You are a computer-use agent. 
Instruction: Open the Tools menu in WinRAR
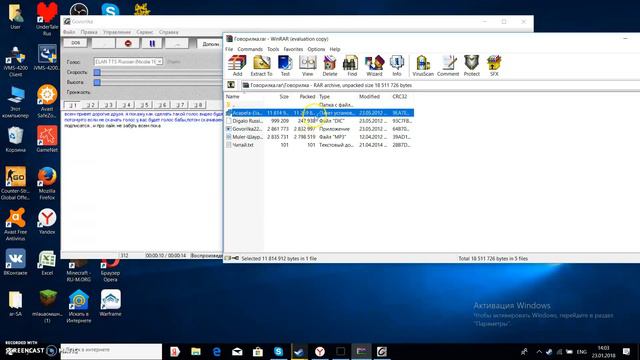coord(273,49)
